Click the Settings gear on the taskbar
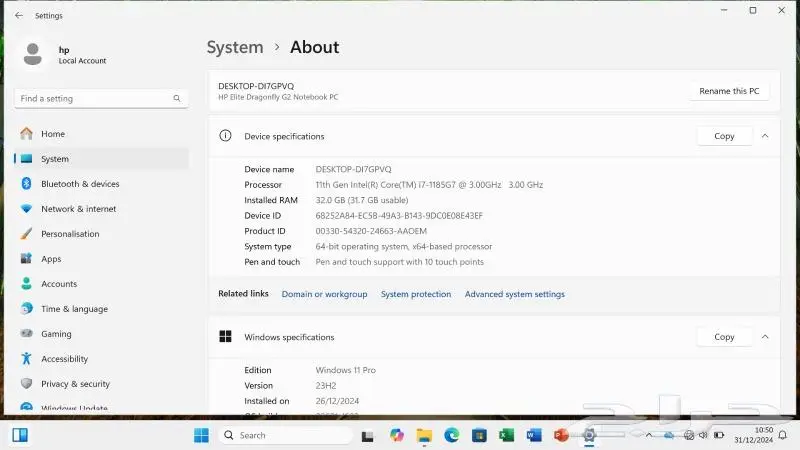Image resolution: width=800 pixels, height=450 pixels. click(x=589, y=435)
